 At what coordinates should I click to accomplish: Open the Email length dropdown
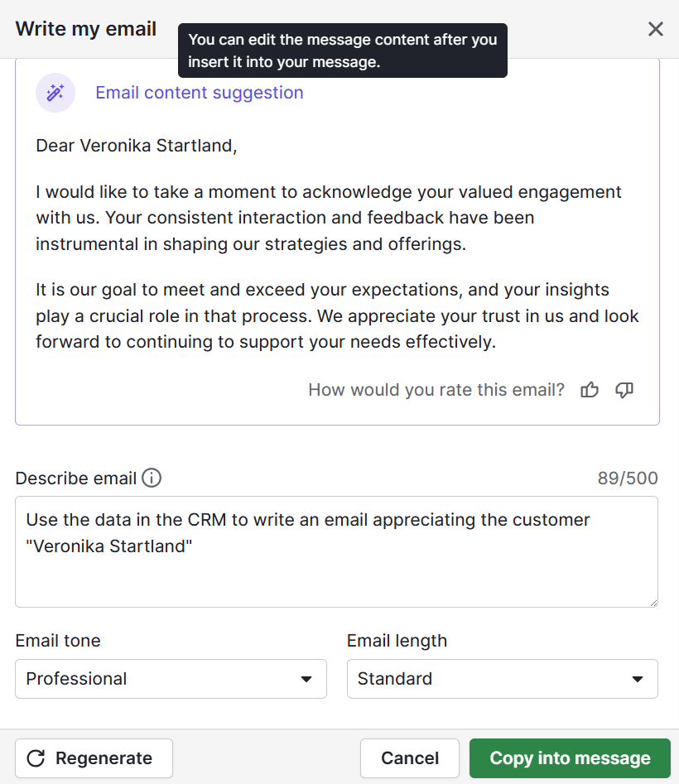click(x=502, y=678)
